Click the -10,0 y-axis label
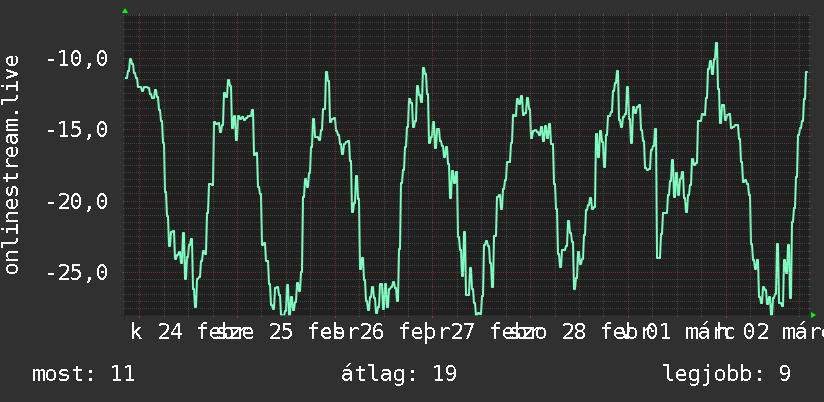Screen dimensions: 824x402 click(x=77, y=59)
